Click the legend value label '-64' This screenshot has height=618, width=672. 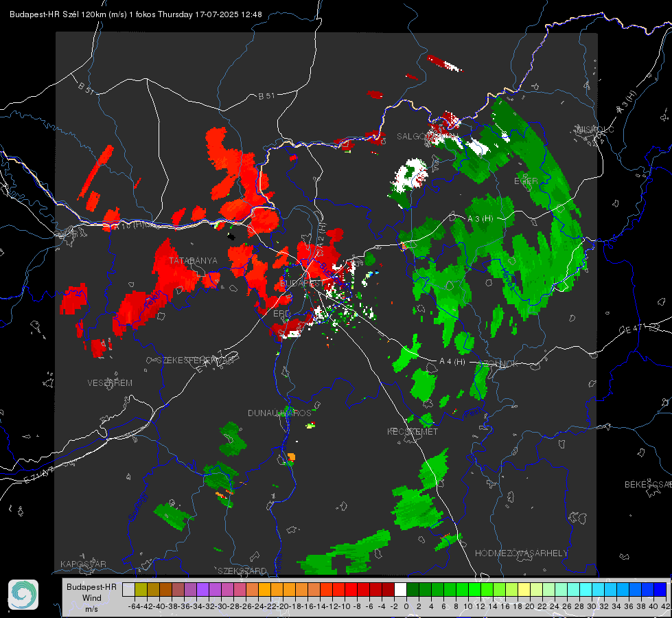coord(134,606)
